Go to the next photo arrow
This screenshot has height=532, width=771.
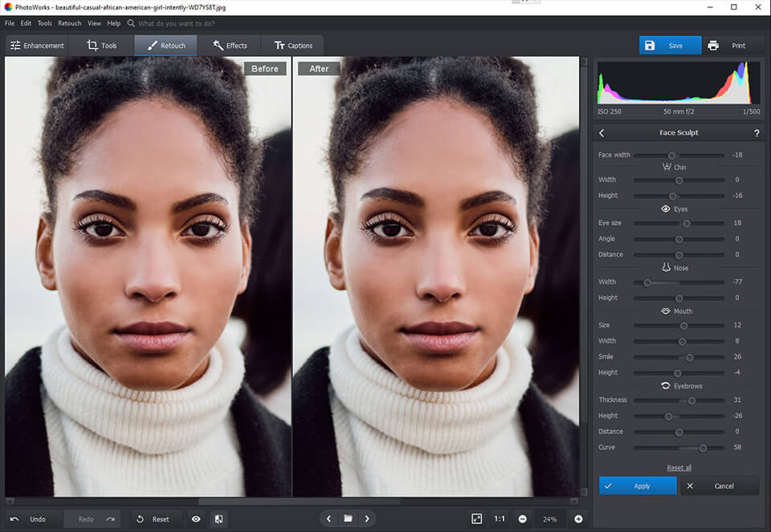pos(367,519)
